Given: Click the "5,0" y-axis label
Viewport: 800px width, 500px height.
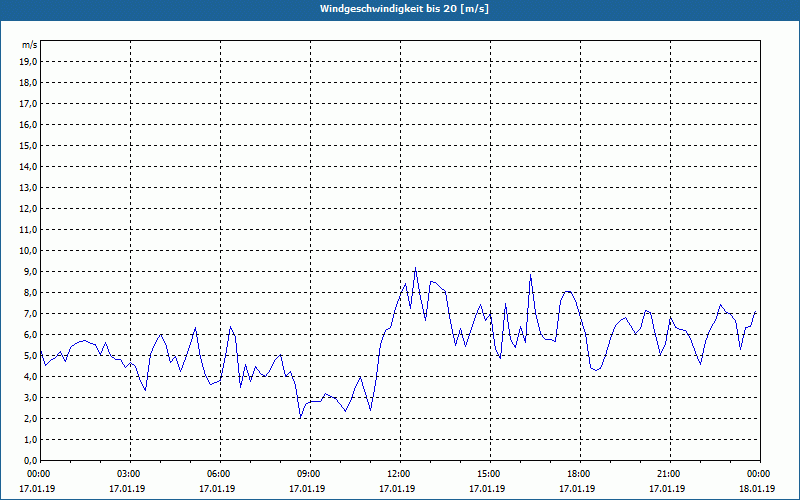Looking at the screenshot, I should [x=30, y=356].
